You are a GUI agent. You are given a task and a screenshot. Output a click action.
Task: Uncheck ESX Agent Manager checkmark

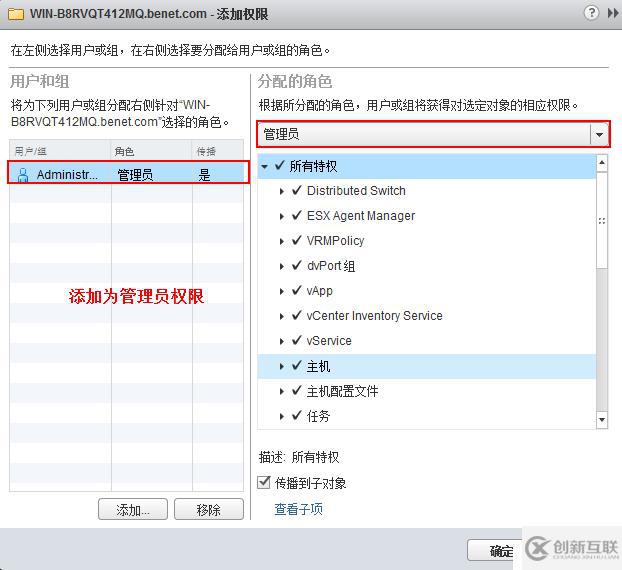[297, 215]
